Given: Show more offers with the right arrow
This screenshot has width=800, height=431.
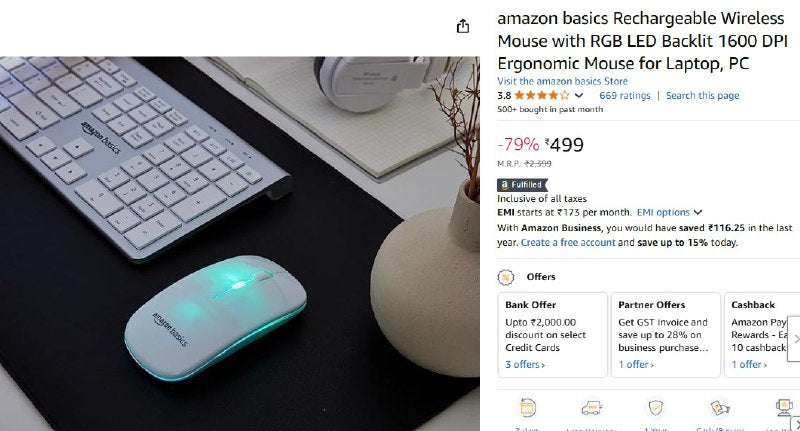Looking at the screenshot, I should 795,339.
